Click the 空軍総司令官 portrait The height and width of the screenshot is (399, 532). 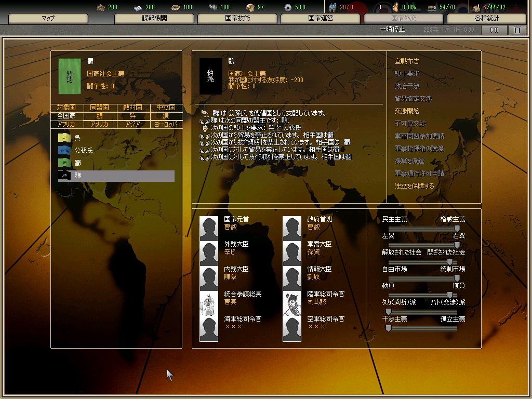point(292,329)
